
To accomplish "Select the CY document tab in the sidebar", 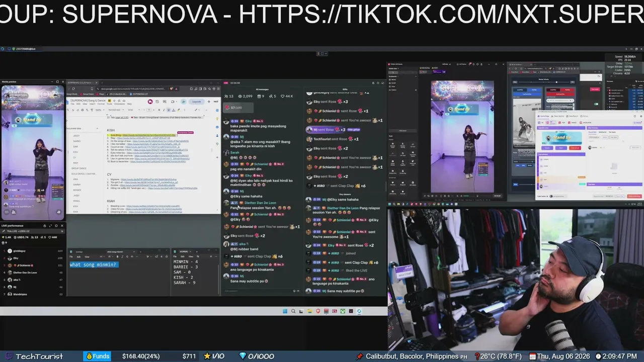I will (74, 157).
